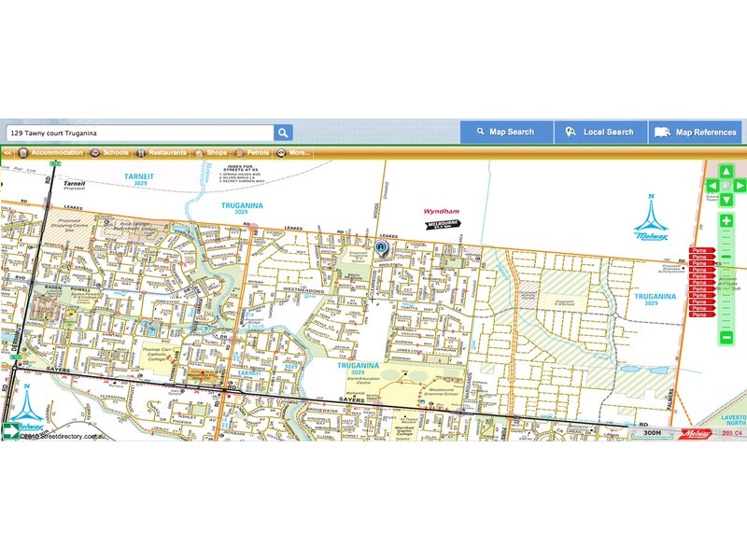
Task: Click the blue magnifier search button
Action: 283,133
